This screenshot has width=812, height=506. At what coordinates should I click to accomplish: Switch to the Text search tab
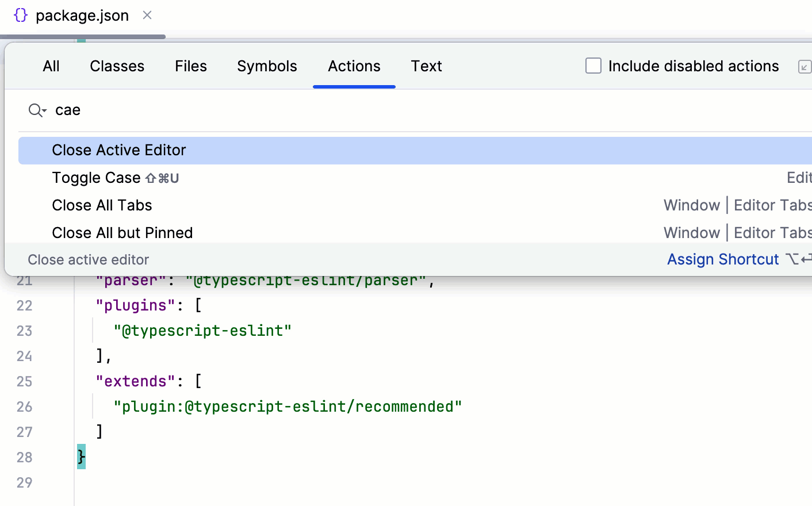click(426, 66)
